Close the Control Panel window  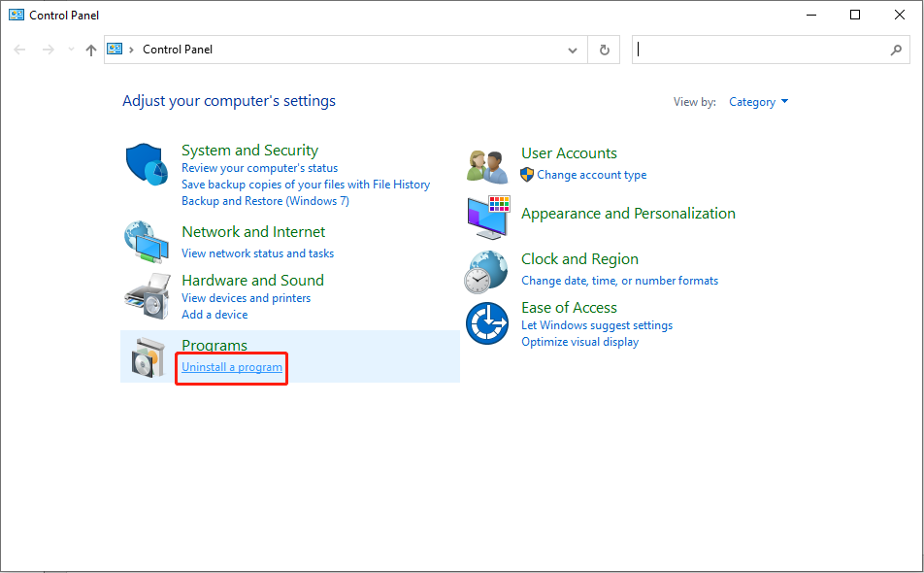tap(899, 15)
